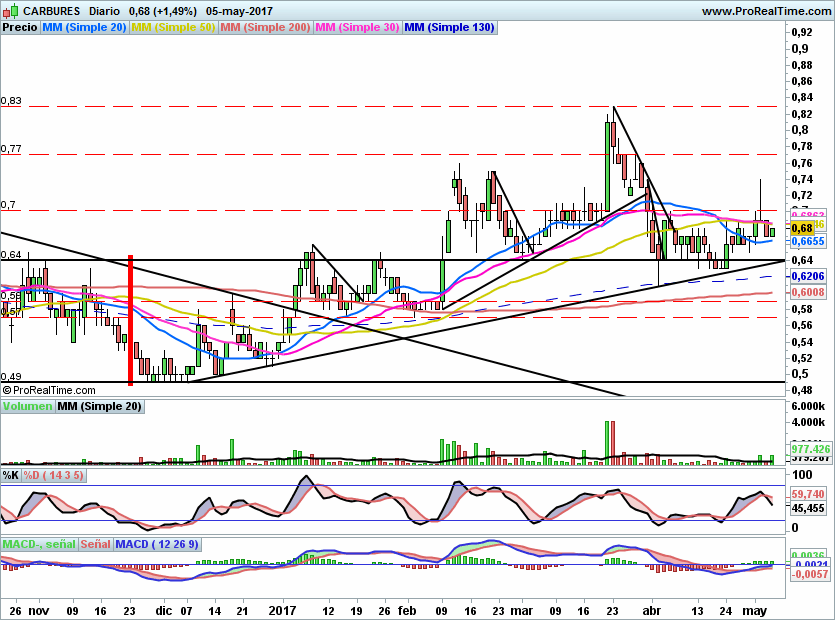835x620 pixels.
Task: Click the 6.000k tick on volume axis
Action: point(808,406)
